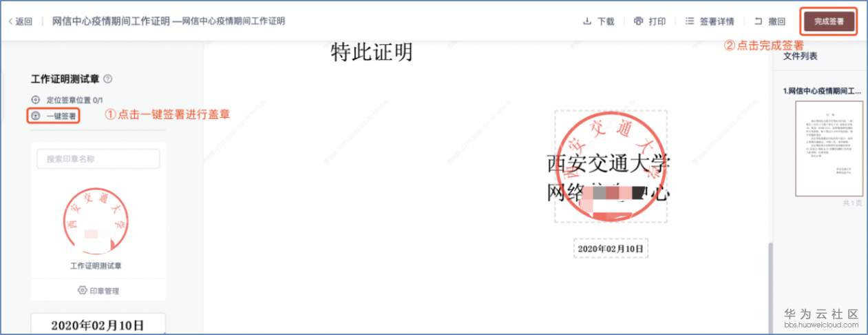
Task: Open 印章管理 seal management
Action: 98,291
